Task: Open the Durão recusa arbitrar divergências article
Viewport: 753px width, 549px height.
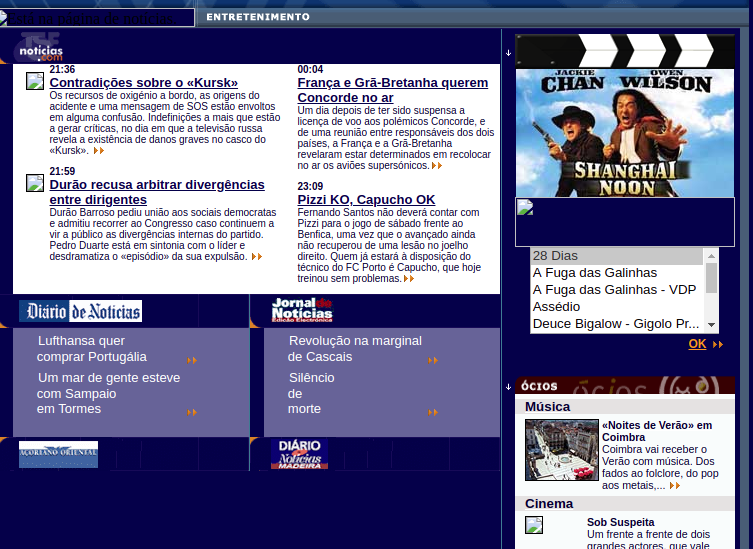Action: coord(157,192)
